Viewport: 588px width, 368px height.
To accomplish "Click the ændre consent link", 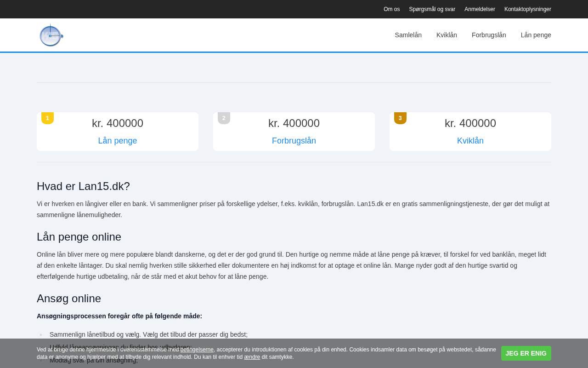I will coord(252,357).
